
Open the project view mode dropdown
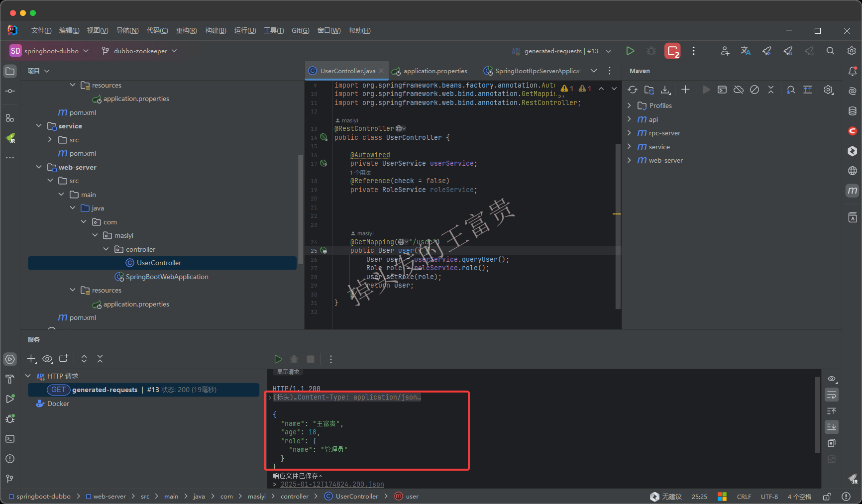tap(38, 71)
